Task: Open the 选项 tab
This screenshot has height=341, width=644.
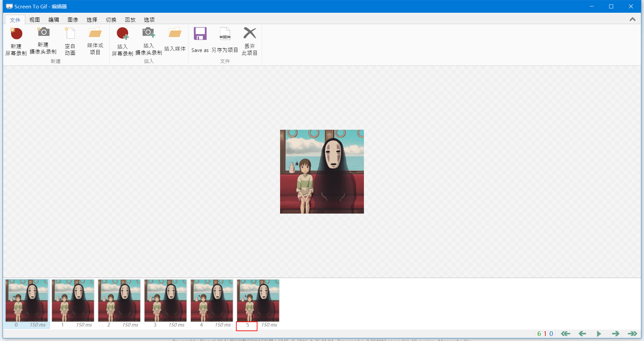Action: pos(149,20)
